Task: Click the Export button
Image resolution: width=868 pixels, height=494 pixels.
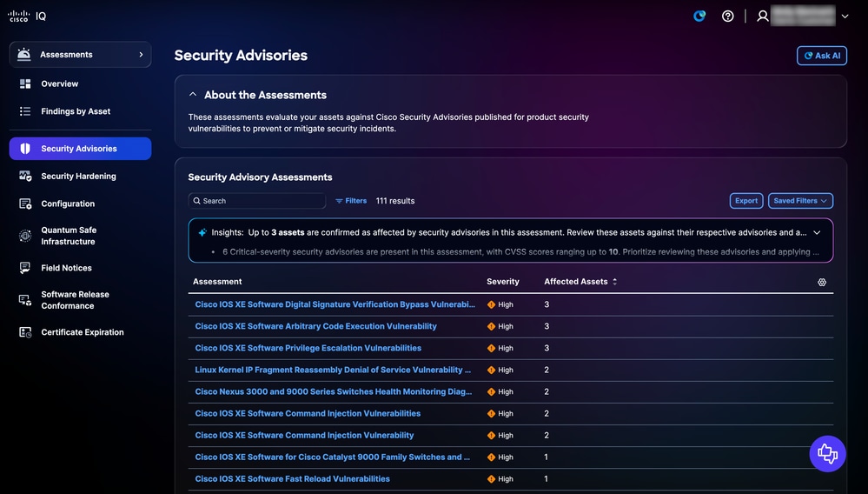Action: click(x=746, y=201)
